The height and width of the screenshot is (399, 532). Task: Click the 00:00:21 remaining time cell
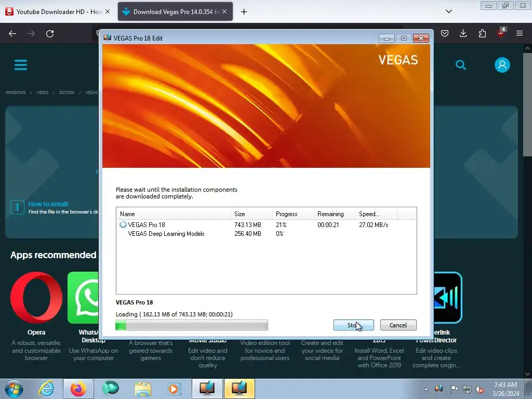(328, 224)
